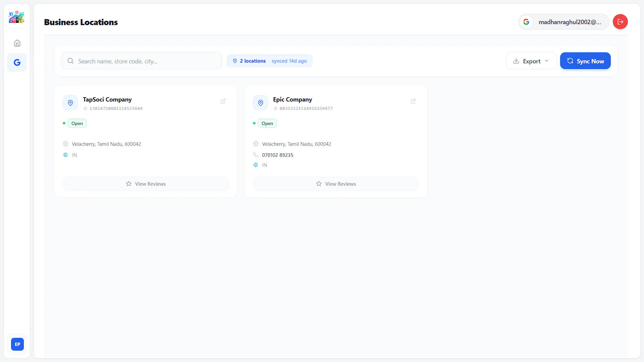Image resolution: width=644 pixels, height=362 pixels.
Task: Open the Home icon in the sidebar
Action: tap(17, 43)
